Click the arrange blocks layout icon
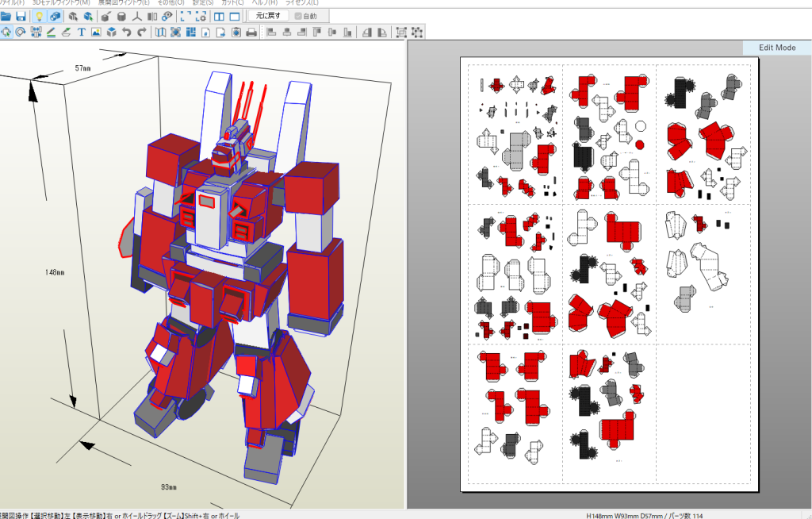The image size is (812, 519). [190, 33]
